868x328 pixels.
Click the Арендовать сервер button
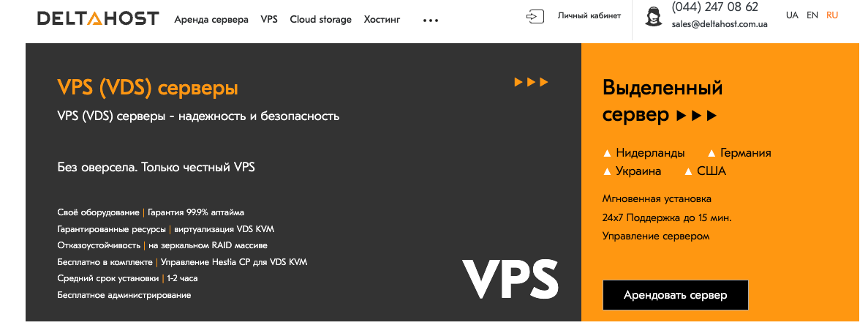pos(676,295)
